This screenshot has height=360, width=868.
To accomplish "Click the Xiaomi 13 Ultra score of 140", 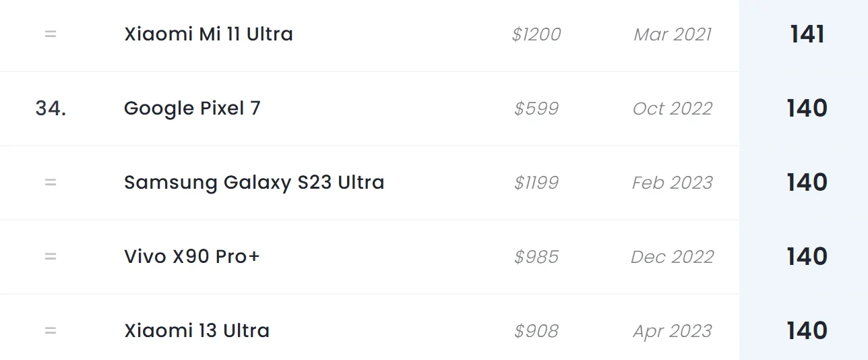I will (x=807, y=331).
